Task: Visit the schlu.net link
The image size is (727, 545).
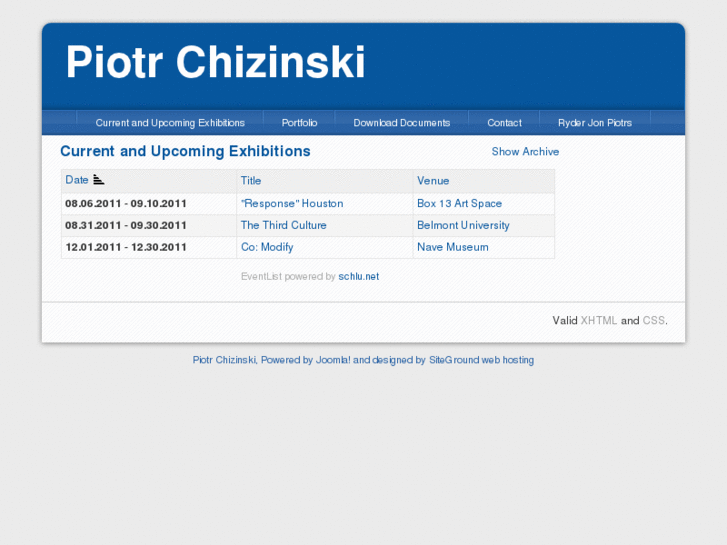Action: [358, 276]
